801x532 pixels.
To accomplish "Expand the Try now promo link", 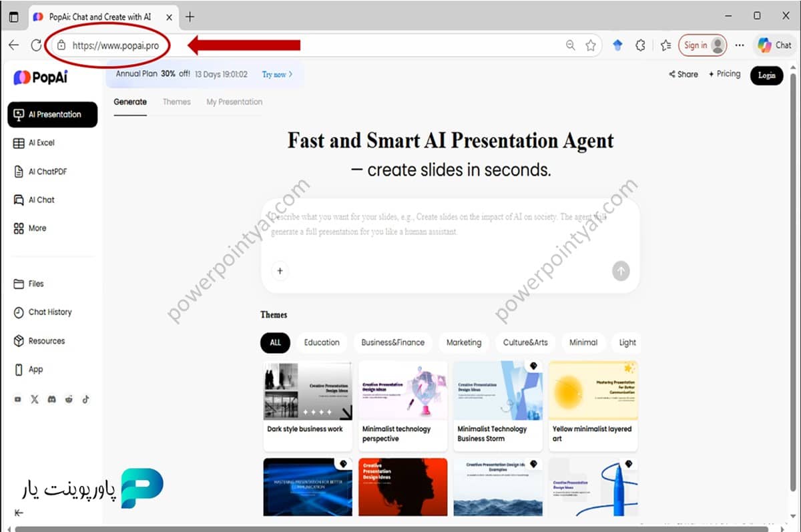I will click(274, 75).
